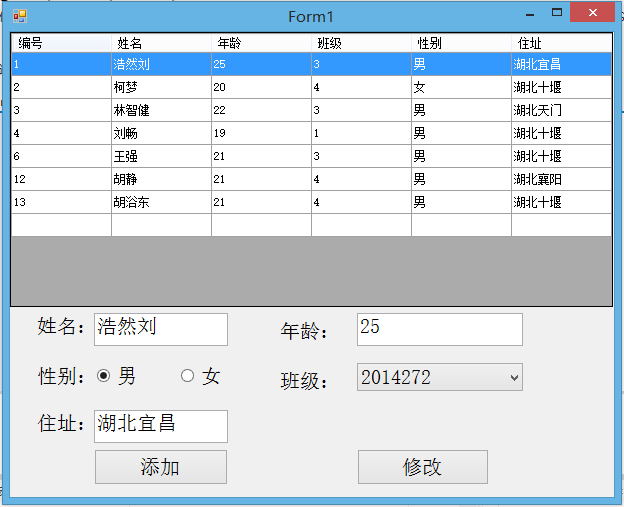Select the cell with name 柯梦
The image size is (624, 507).
(x=161, y=87)
